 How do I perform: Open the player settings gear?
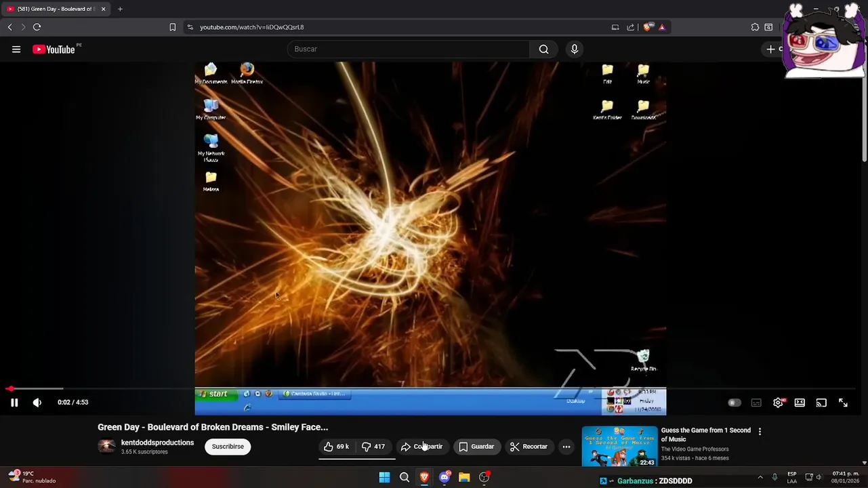coord(778,403)
